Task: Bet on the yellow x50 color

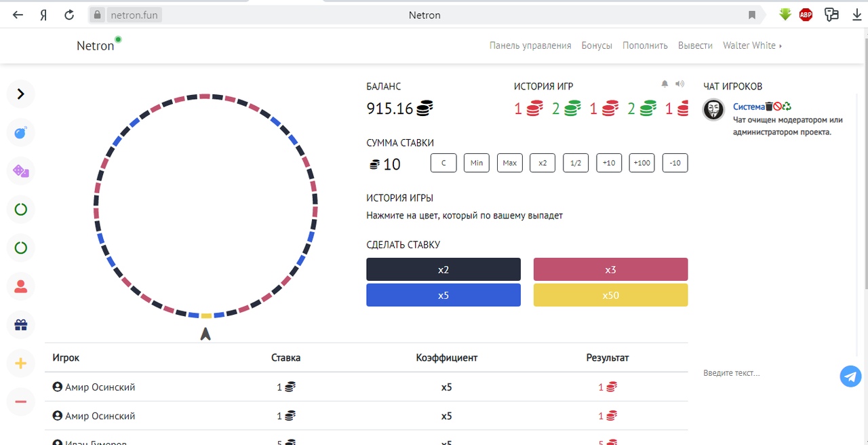Action: point(610,295)
